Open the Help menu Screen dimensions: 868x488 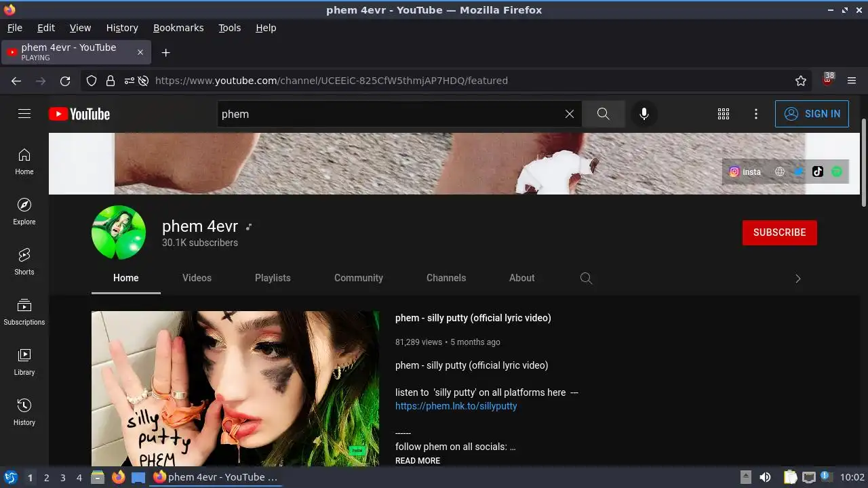point(266,28)
